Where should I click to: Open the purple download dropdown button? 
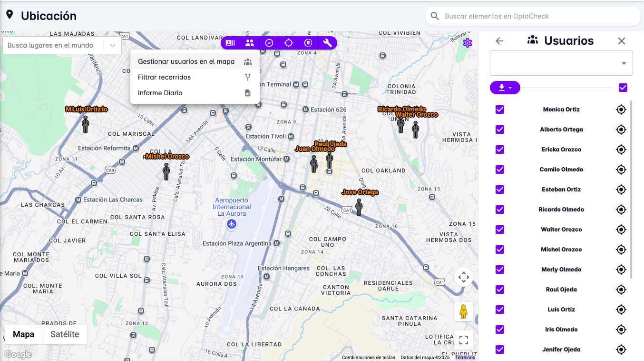505,88
